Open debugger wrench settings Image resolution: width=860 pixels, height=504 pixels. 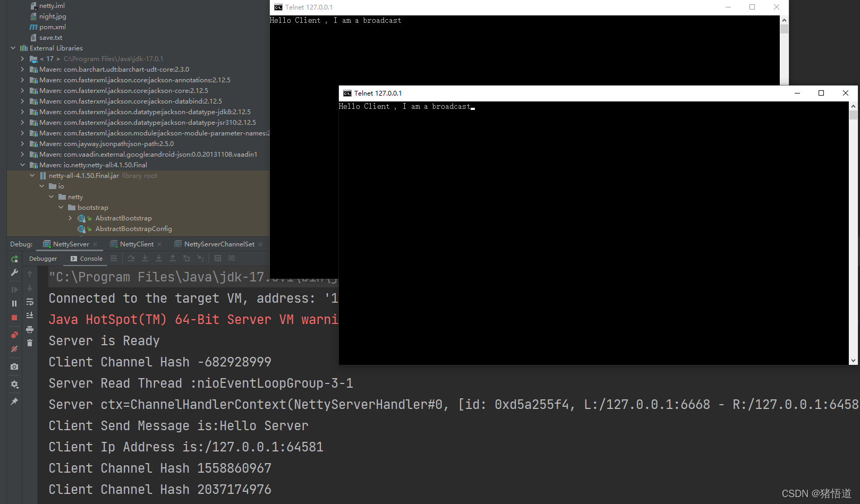(x=14, y=272)
